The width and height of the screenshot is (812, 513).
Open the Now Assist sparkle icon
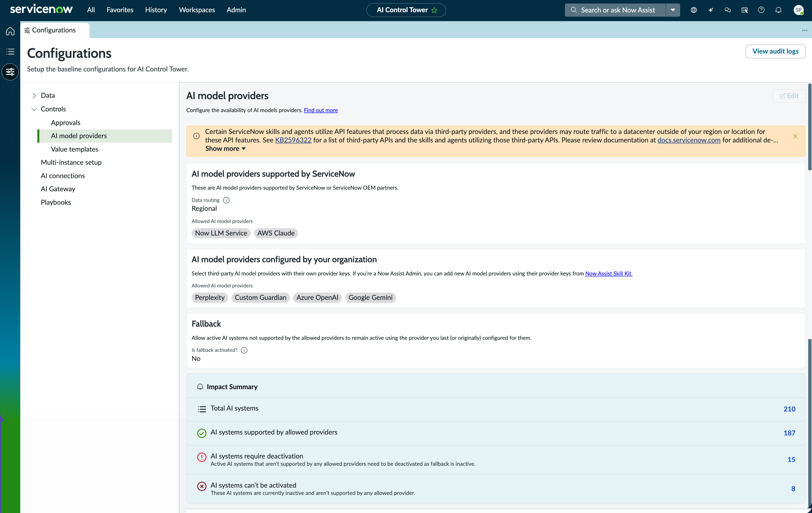click(710, 10)
